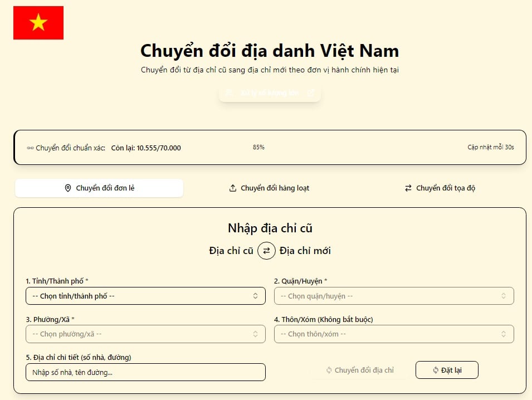Click the upload icon on Chuyển đổi hàng loạt
Viewport: 532px width, 400px height.
(233, 188)
